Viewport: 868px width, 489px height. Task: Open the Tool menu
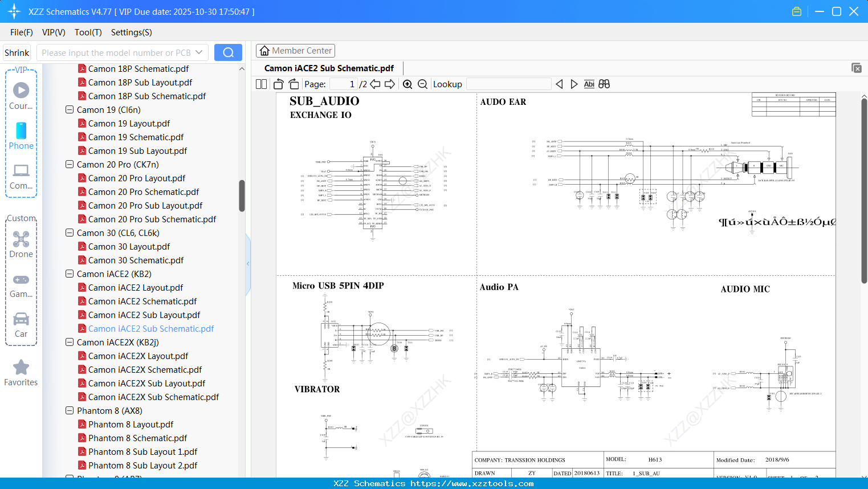(x=88, y=32)
